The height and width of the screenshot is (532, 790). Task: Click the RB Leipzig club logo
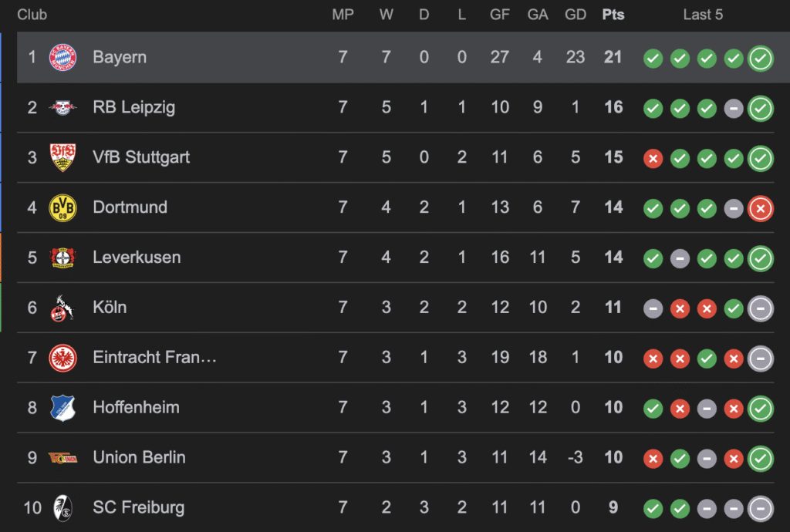62,107
